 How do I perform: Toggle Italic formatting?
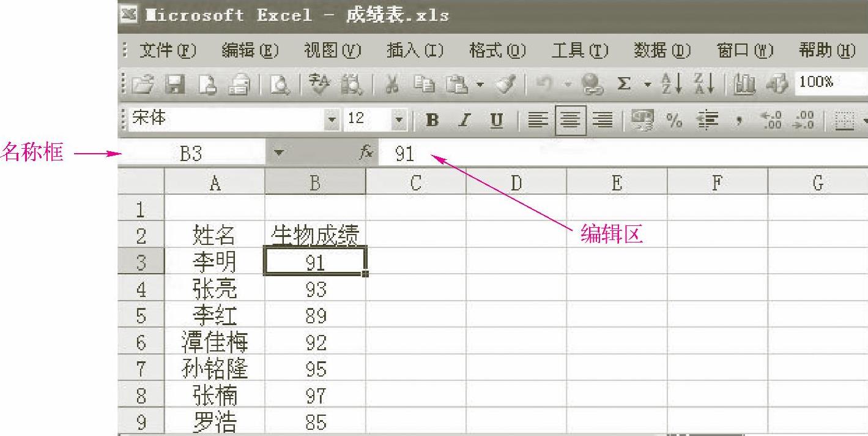(x=464, y=119)
